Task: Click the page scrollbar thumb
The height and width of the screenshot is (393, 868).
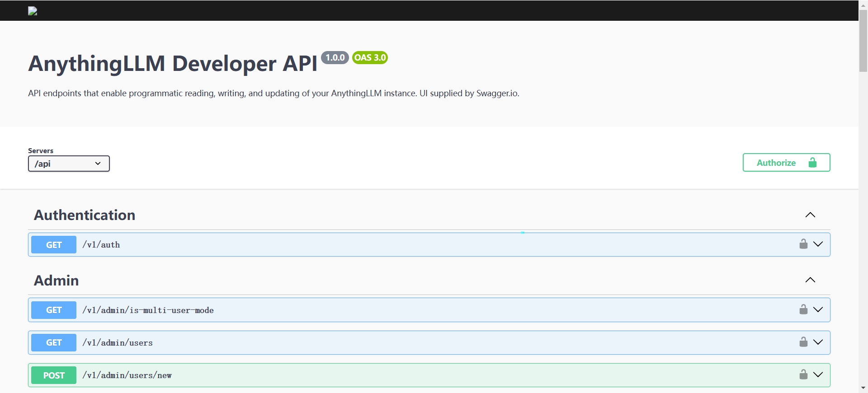Action: (x=863, y=41)
